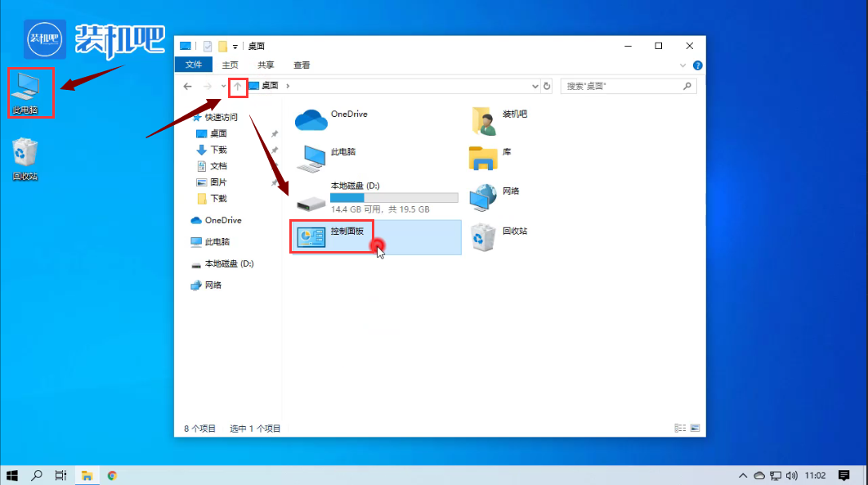Launch Chrome from the taskbar

112,475
